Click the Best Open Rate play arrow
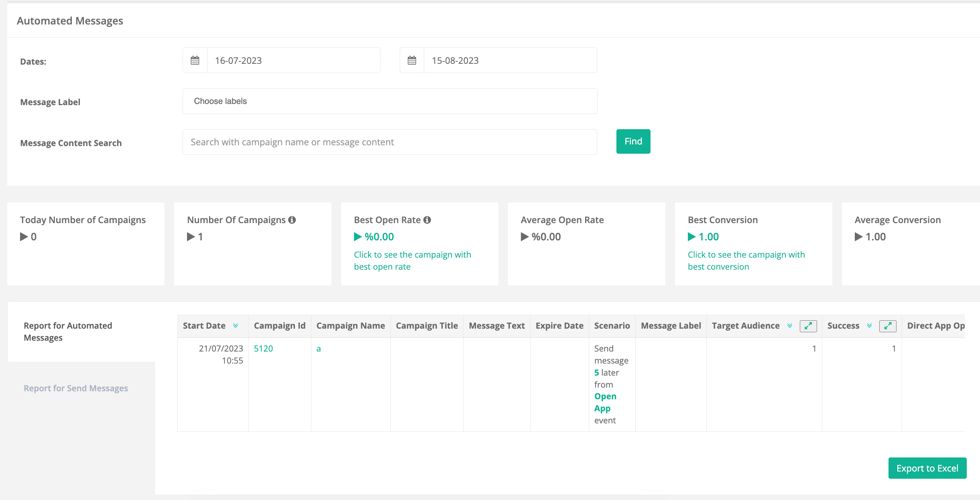The image size is (980, 500). pos(358,237)
